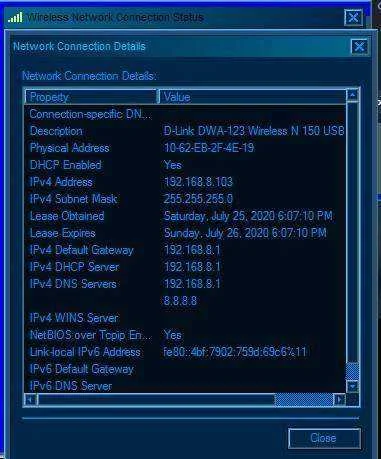Click the D-Link DWA-123 Wireless N 150 USB value
Screen dimensions: 381x459
point(254,131)
